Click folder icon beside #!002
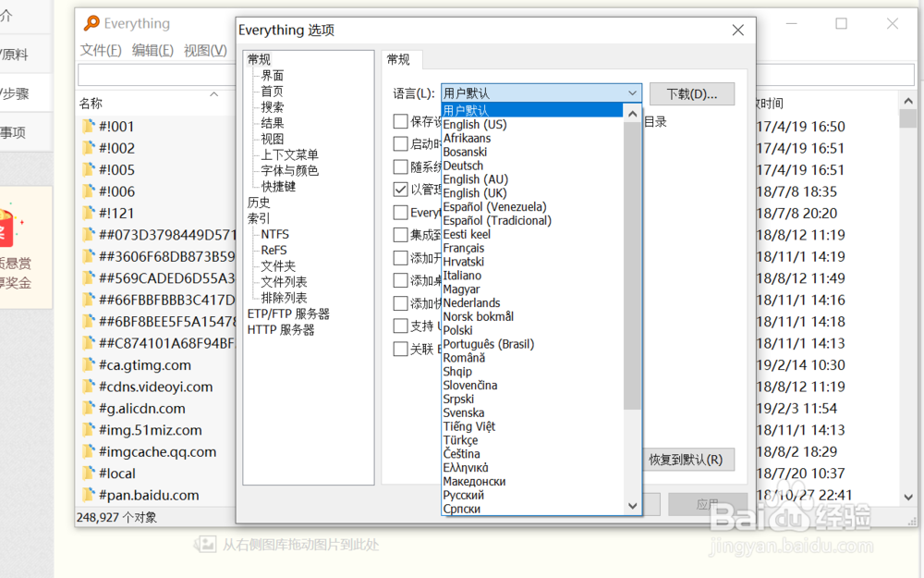924x578 pixels. [89, 148]
